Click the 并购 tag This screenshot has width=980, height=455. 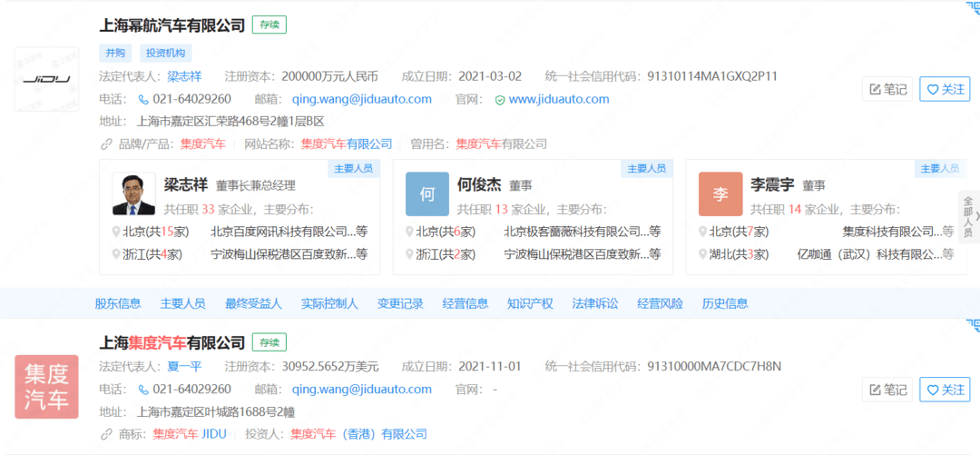(115, 54)
